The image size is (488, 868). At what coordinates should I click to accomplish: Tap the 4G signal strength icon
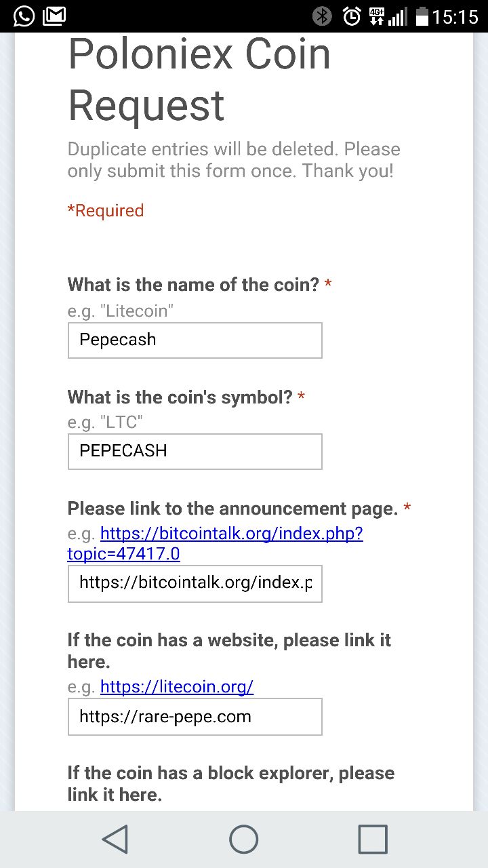(x=388, y=16)
